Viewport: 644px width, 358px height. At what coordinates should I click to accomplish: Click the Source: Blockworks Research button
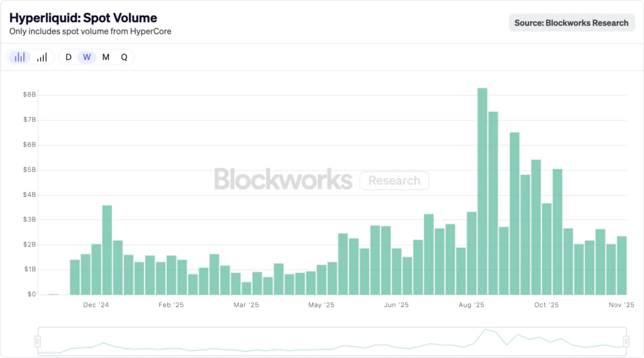click(571, 23)
